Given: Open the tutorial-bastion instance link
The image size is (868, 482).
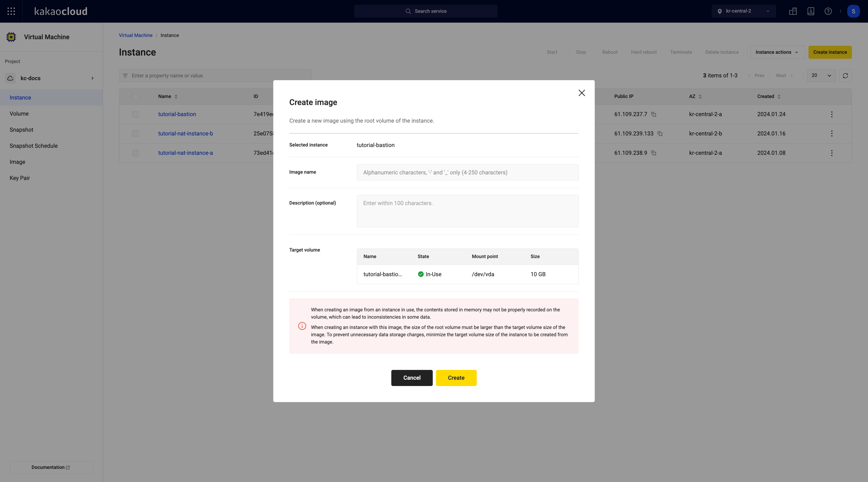Looking at the screenshot, I should (x=177, y=114).
